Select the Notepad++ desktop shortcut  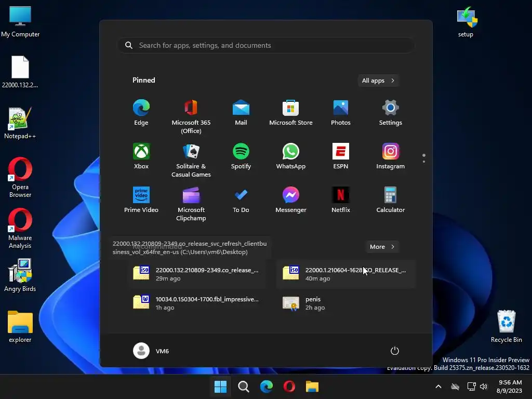pos(20,123)
